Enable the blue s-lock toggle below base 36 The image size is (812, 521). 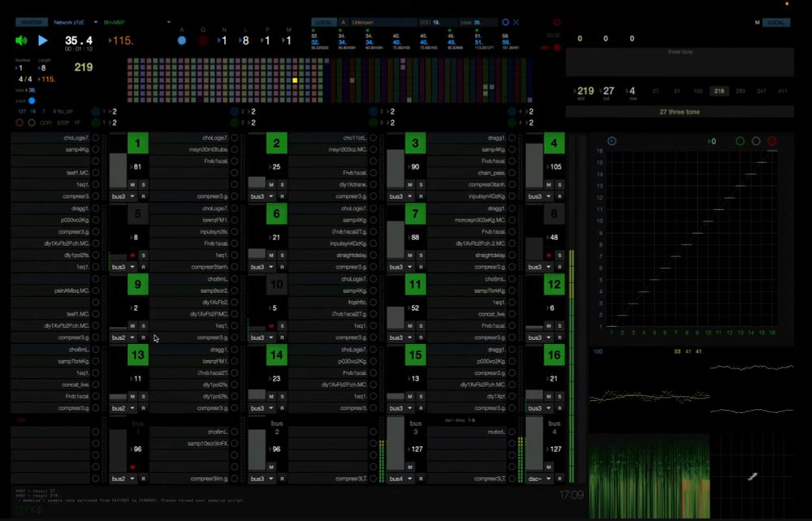pyautogui.click(x=31, y=101)
